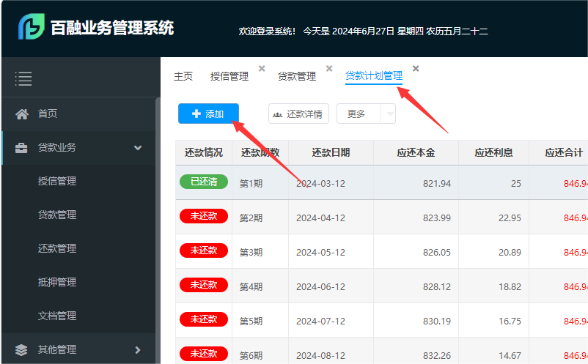
Task: Select the 第5期 cell
Action: [x=260, y=322]
